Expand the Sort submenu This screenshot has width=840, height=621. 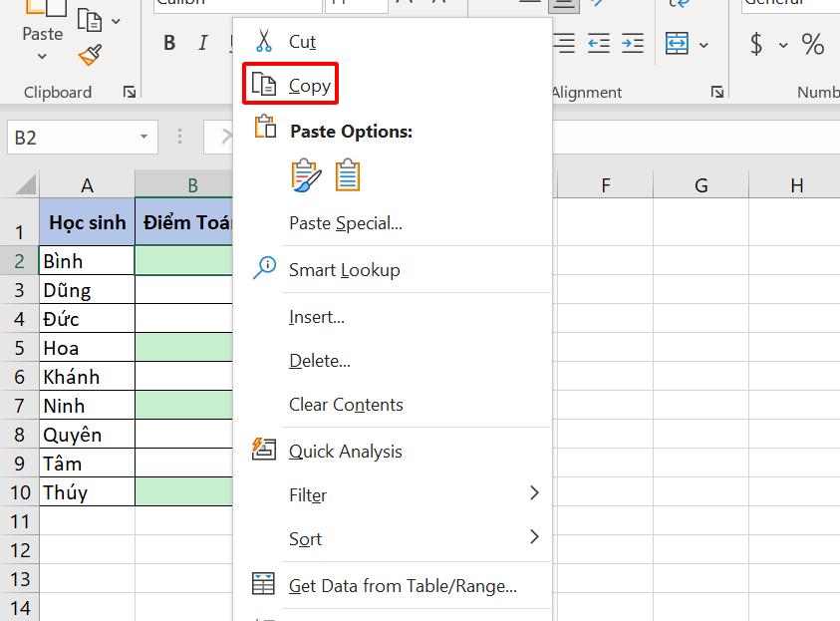[x=305, y=538]
